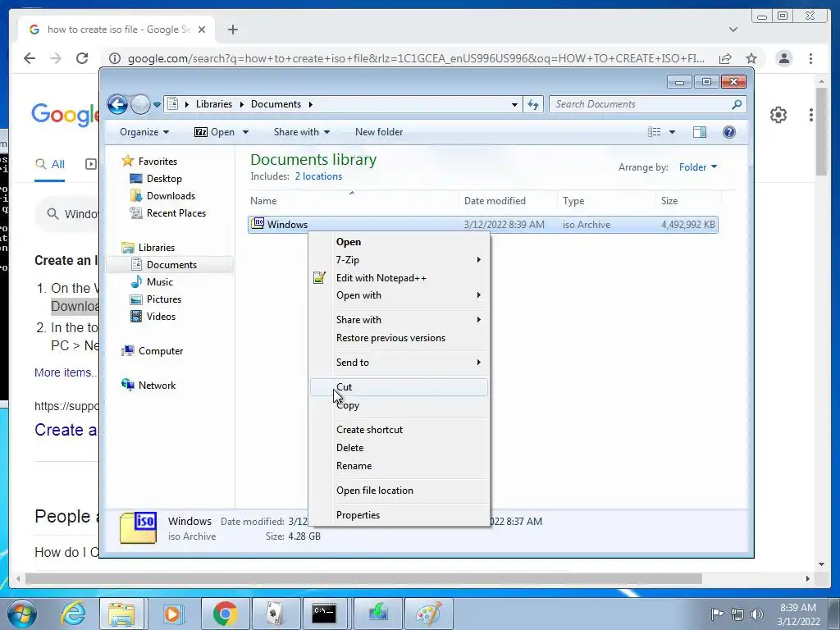Expand recent pages arrow beside forward button
Viewport: 840px width, 630px height.
pyautogui.click(x=157, y=104)
